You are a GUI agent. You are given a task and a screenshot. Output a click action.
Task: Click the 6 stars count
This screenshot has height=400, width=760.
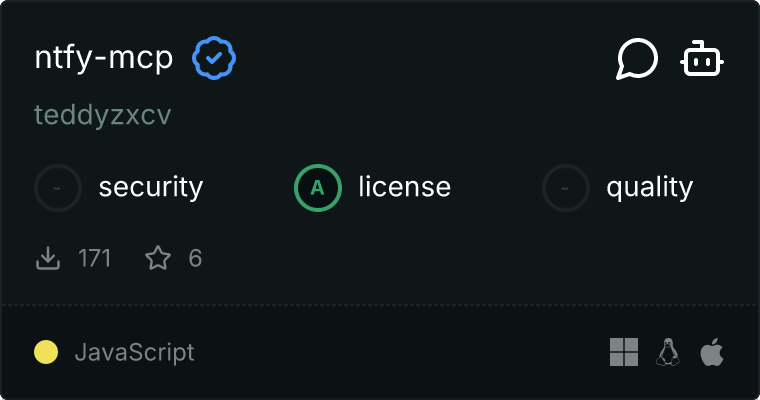coord(195,259)
